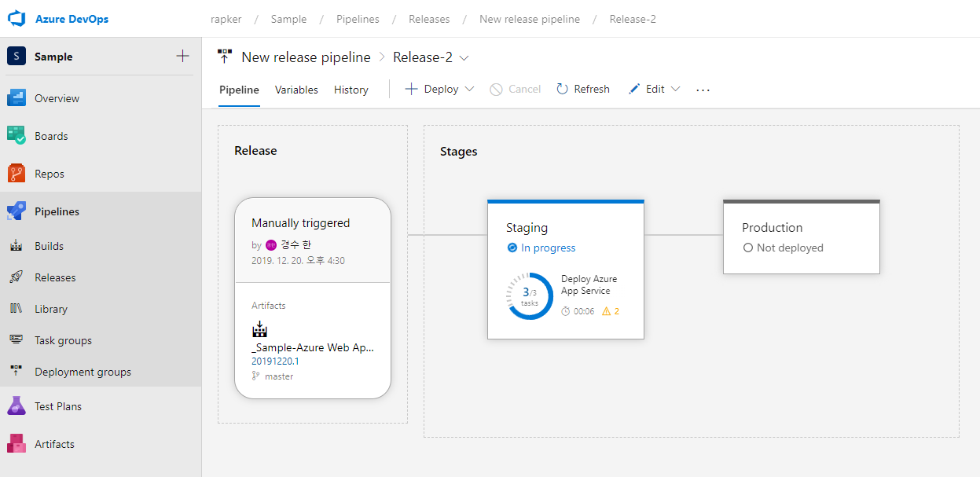This screenshot has height=477, width=980.
Task: Click the clock duration icon in Staging
Action: [566, 311]
